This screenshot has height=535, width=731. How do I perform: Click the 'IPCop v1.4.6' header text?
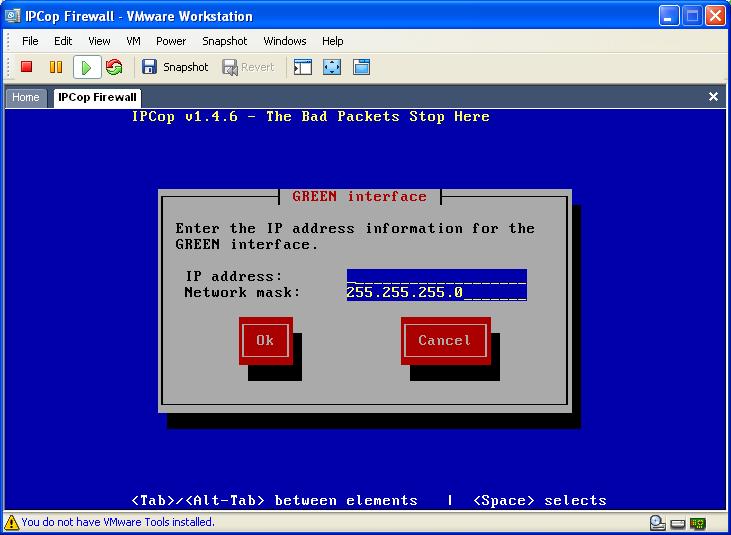(x=185, y=116)
